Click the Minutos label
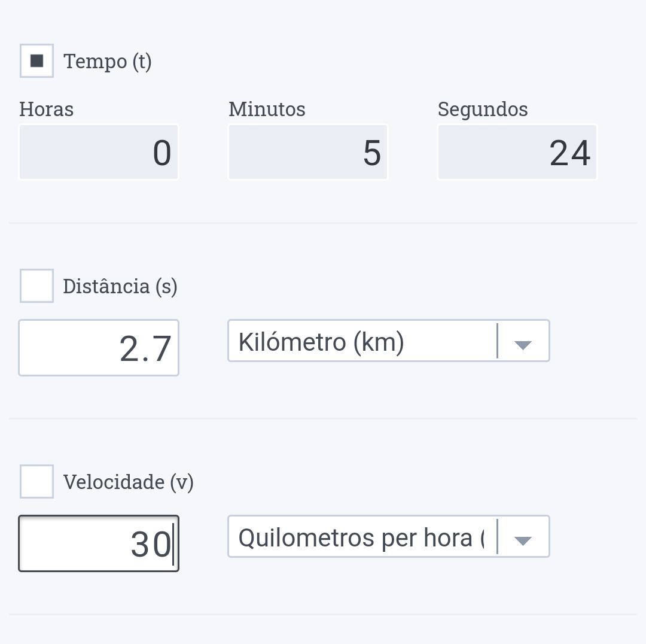The height and width of the screenshot is (644, 646). pyautogui.click(x=267, y=110)
